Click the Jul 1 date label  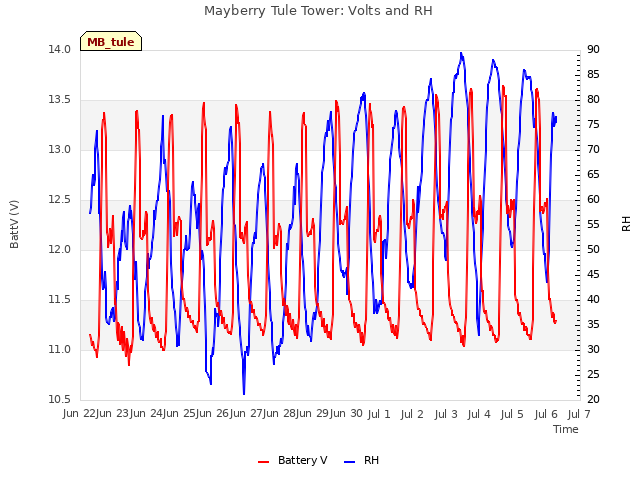379,414
